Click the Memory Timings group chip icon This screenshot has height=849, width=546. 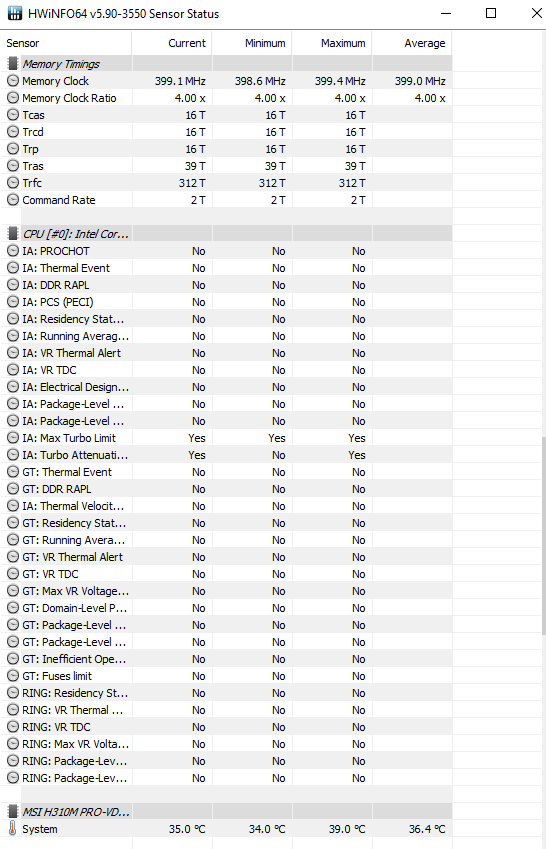pyautogui.click(x=12, y=64)
